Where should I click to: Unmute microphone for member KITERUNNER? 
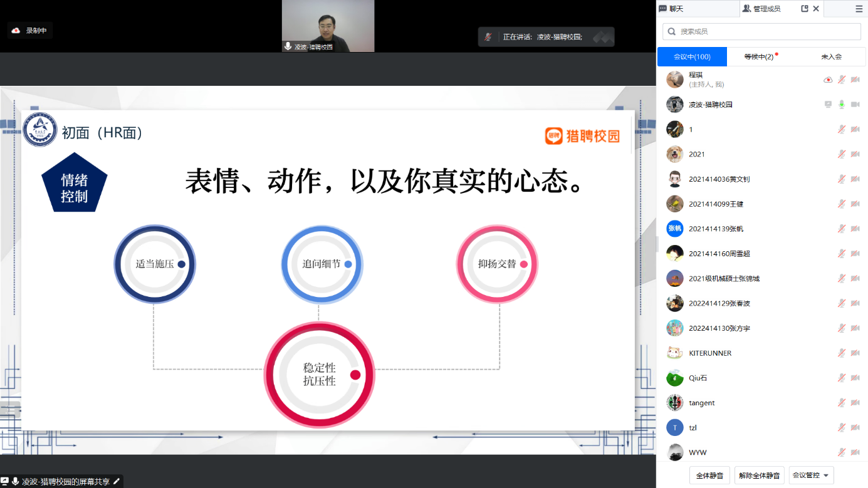click(842, 353)
